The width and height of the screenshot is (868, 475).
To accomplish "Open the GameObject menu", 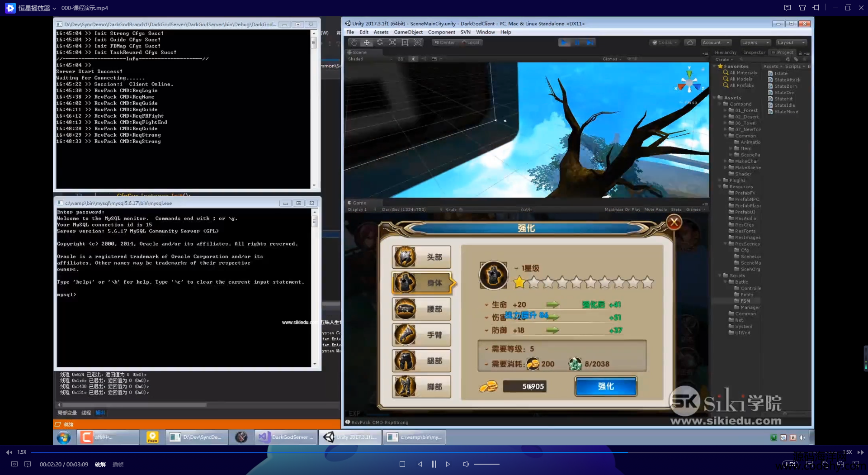I will tap(408, 32).
